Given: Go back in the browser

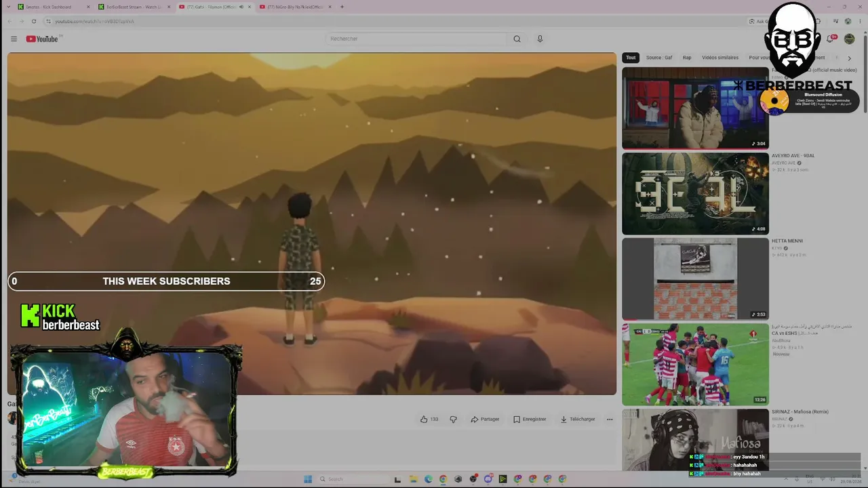Looking at the screenshot, I should click(9, 21).
